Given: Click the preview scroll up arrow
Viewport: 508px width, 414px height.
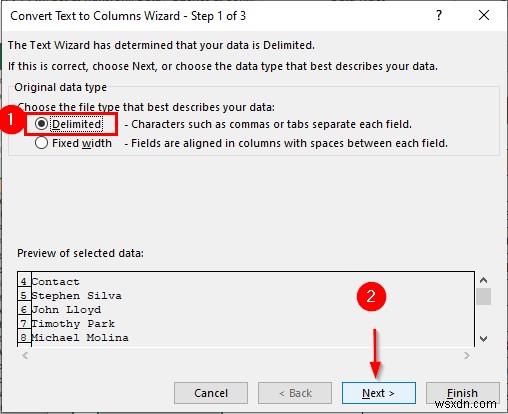Looking at the screenshot, I should click(x=483, y=280).
